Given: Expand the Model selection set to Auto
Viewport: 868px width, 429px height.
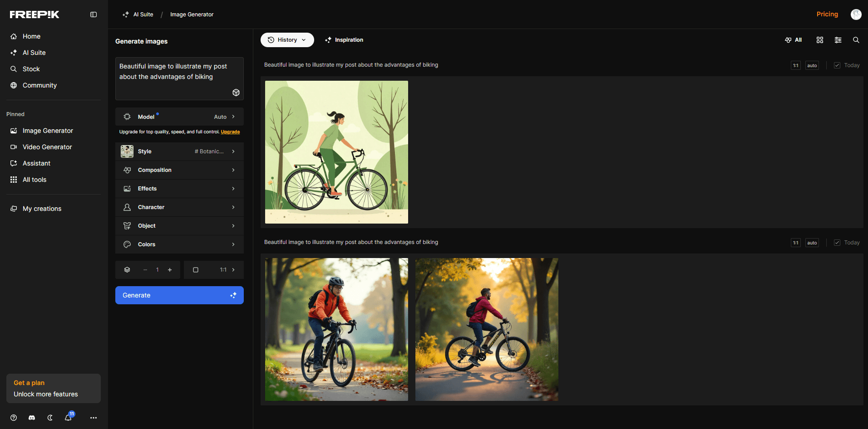Looking at the screenshot, I should pos(179,117).
